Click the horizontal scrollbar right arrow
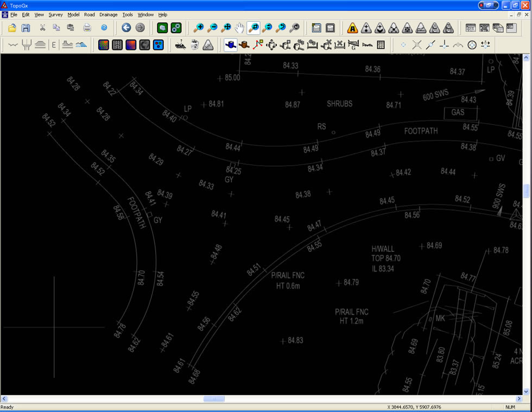The height and width of the screenshot is (412, 532). click(x=519, y=399)
